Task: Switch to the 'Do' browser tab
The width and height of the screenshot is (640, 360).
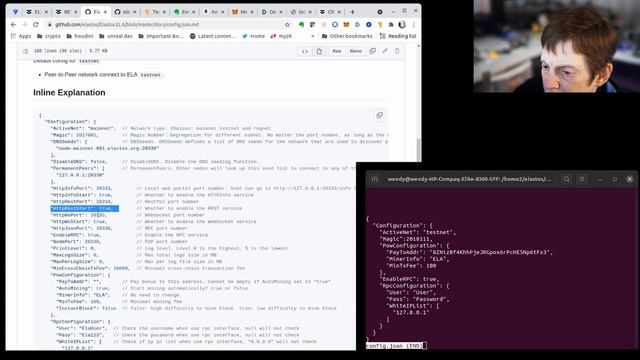Action: (x=273, y=12)
